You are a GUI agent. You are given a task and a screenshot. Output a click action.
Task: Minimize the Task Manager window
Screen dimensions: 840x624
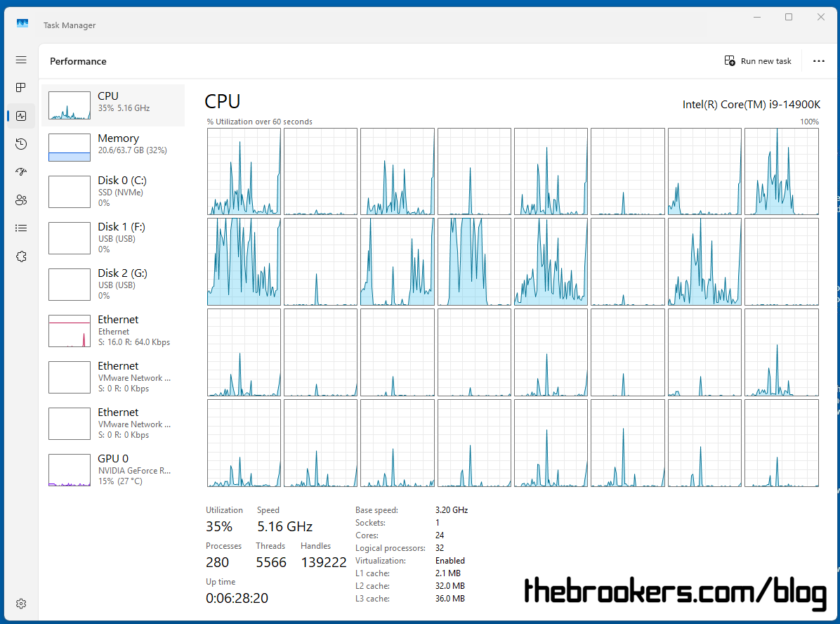pyautogui.click(x=757, y=17)
